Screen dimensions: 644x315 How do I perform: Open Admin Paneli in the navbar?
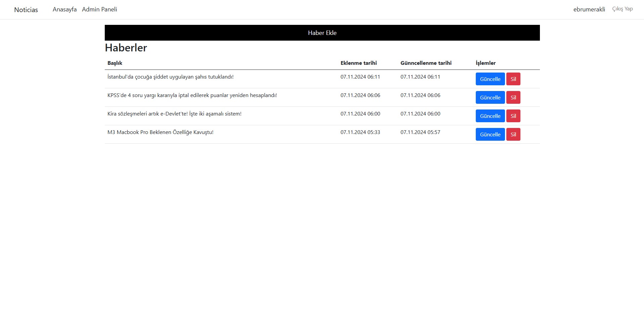click(99, 9)
